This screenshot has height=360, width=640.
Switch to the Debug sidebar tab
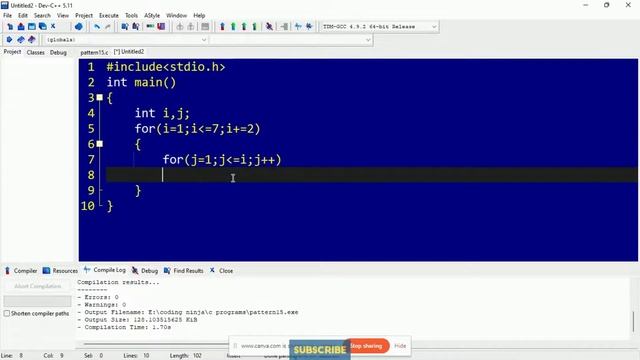point(58,52)
